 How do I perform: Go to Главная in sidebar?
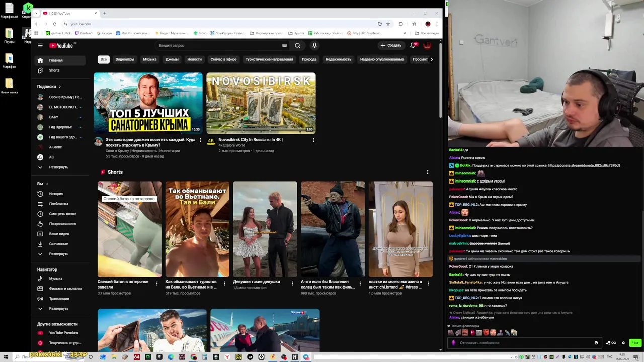pos(60,60)
